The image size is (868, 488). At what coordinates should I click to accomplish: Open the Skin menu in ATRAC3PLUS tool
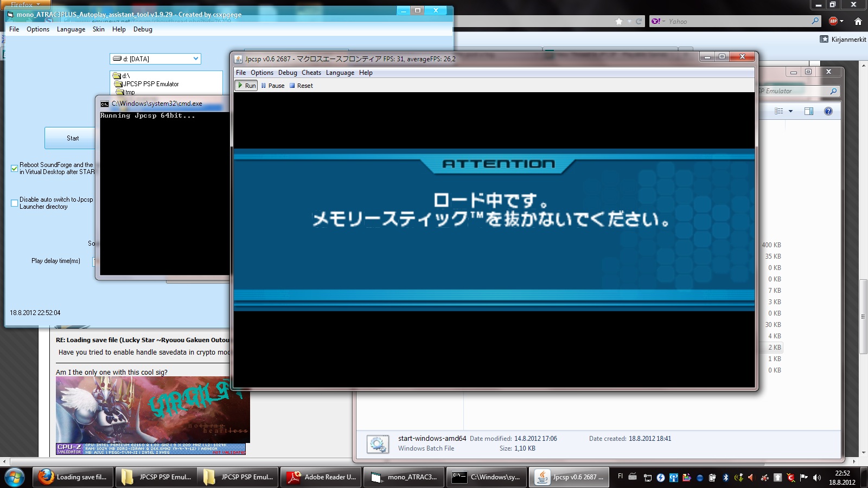(98, 29)
